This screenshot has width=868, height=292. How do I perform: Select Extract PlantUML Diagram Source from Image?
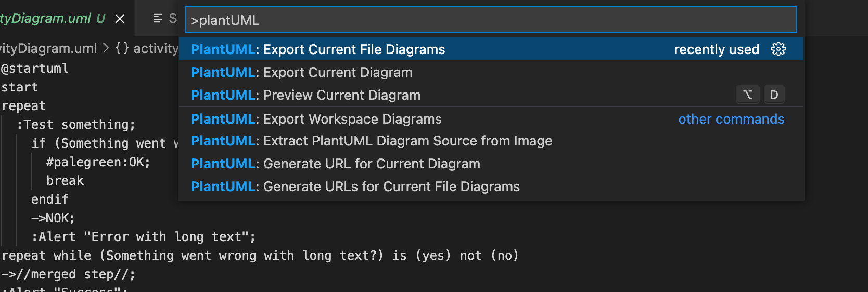(371, 141)
